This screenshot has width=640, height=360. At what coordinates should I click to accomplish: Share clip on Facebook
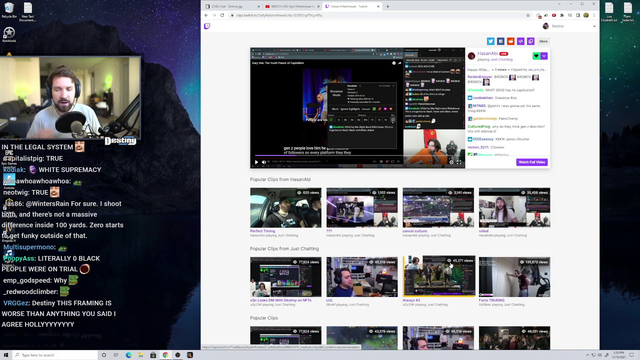coord(500,41)
